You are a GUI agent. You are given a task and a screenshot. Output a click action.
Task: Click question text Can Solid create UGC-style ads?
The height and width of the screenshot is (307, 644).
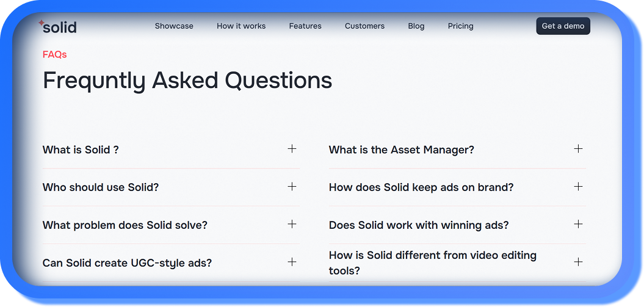point(128,263)
